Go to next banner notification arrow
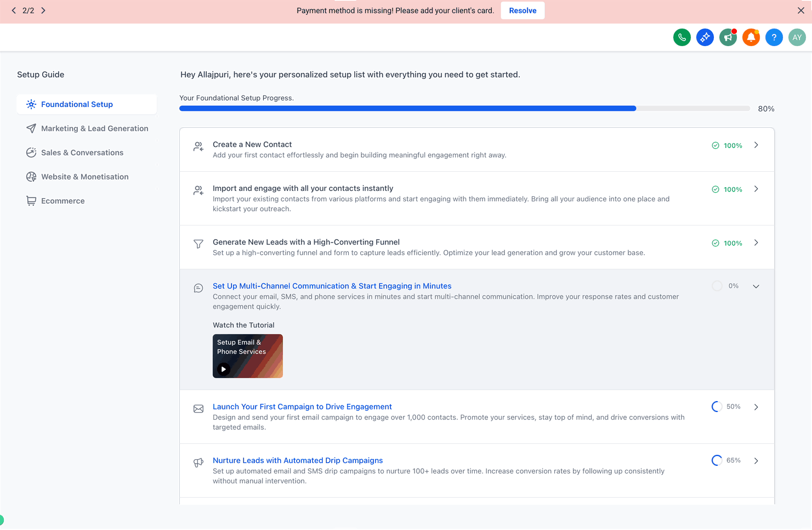 point(43,10)
